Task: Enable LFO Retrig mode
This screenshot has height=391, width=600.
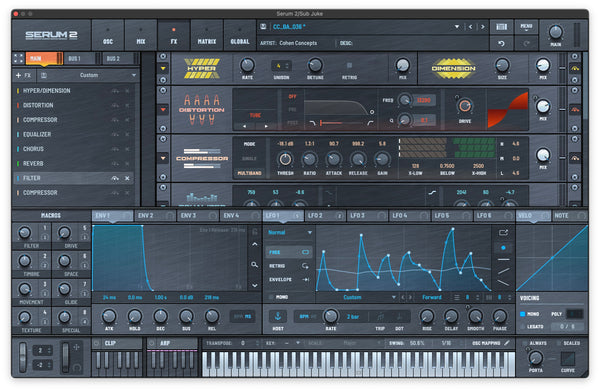Action: coord(289,266)
